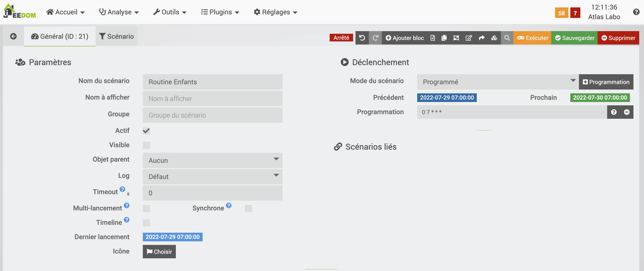
Task: Enable Multi-lancement checkbox
Action: (x=146, y=209)
